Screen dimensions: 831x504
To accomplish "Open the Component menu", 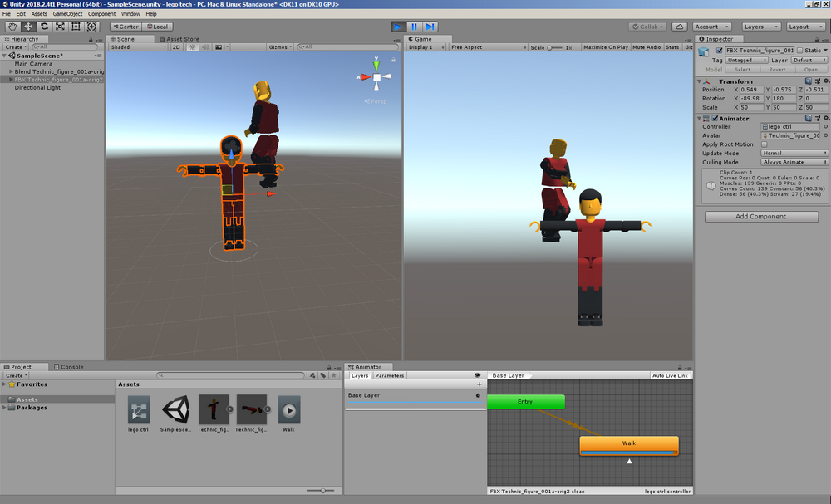I will (x=101, y=14).
